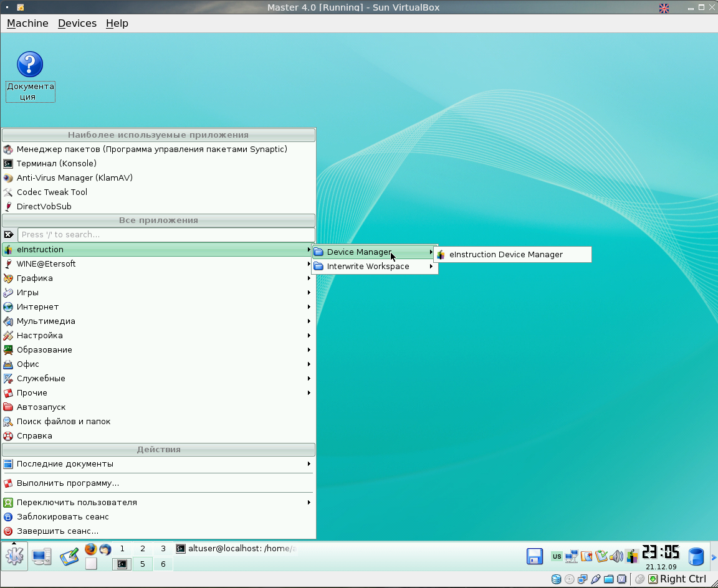This screenshot has height=588, width=718.
Task: Expand Последние документы submenu
Action: (158, 464)
